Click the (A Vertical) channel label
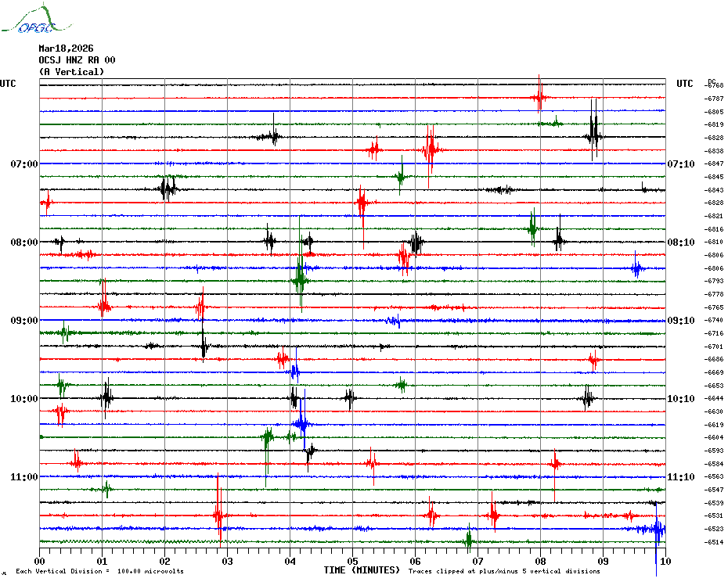728x582 pixels. 71,72
